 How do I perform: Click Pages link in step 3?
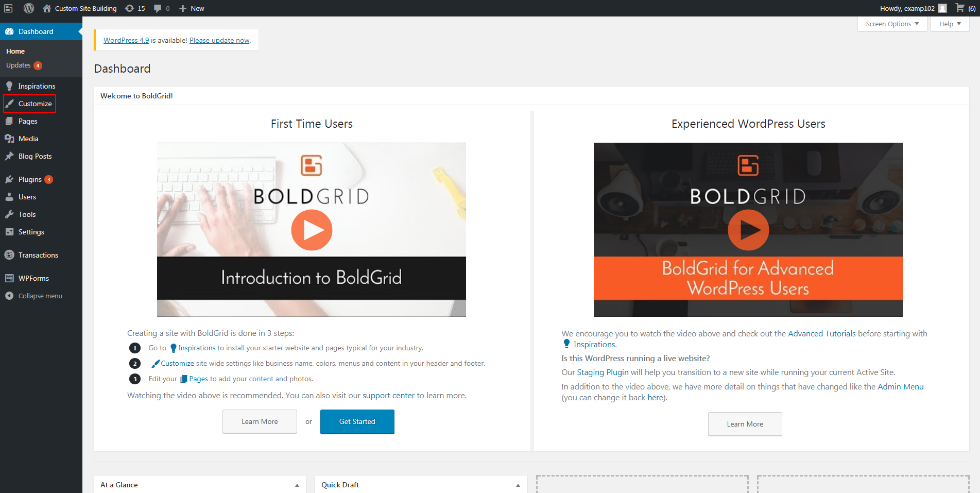pos(198,379)
